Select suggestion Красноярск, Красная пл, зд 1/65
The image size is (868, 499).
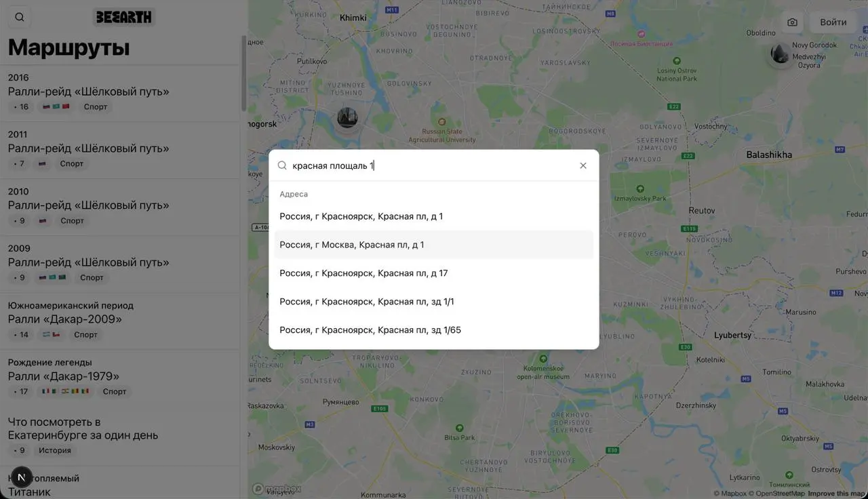434,330
